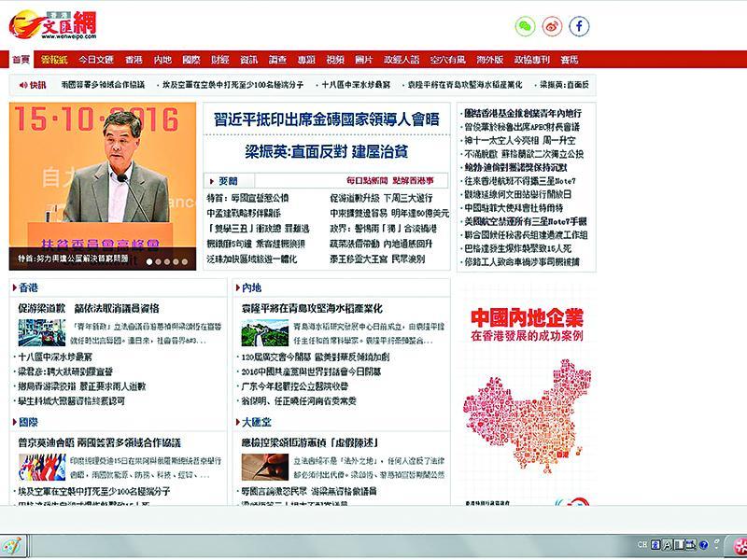The height and width of the screenshot is (560, 747).
Task: Select the 首頁 navigation tab
Action: [21, 60]
